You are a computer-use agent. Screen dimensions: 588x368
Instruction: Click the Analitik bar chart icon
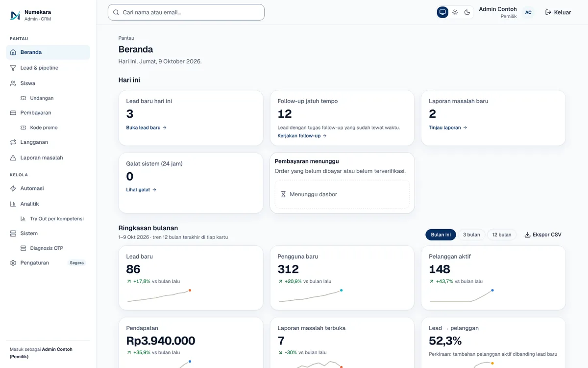click(13, 204)
